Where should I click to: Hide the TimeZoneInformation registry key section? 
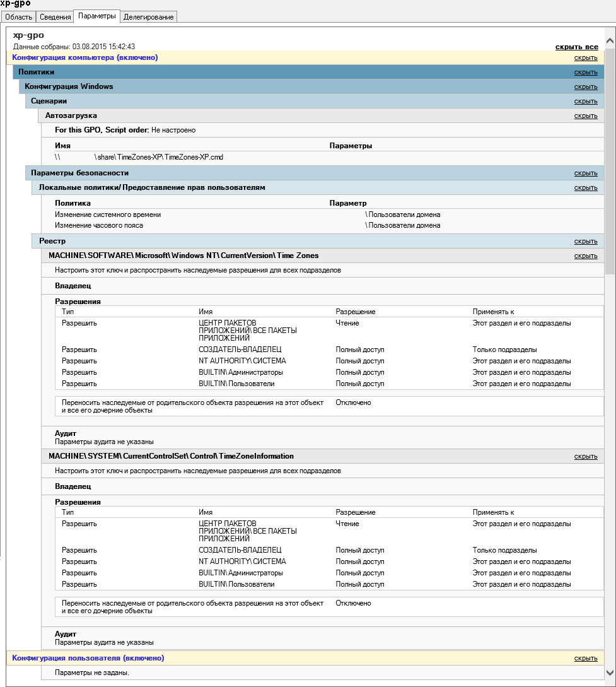(586, 457)
